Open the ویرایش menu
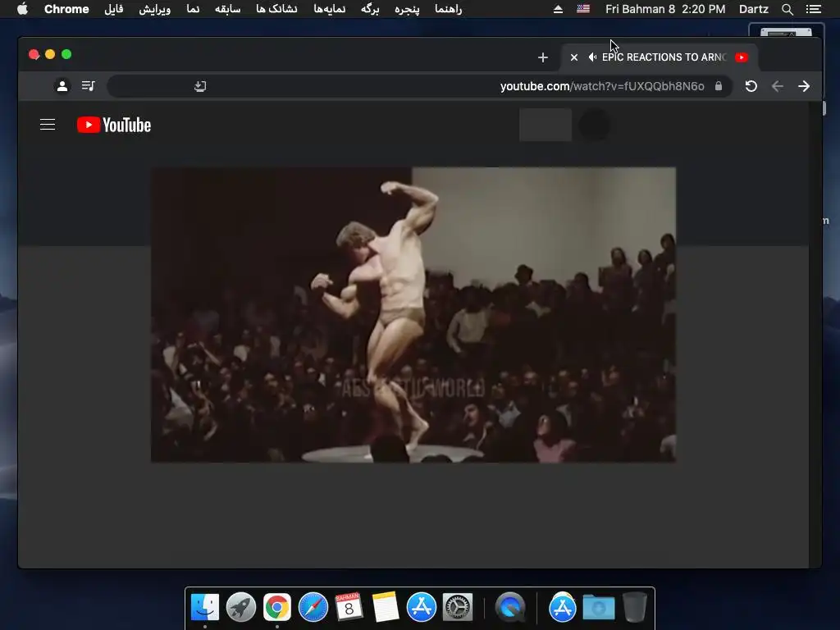Viewport: 840px width, 630px height. click(x=155, y=9)
